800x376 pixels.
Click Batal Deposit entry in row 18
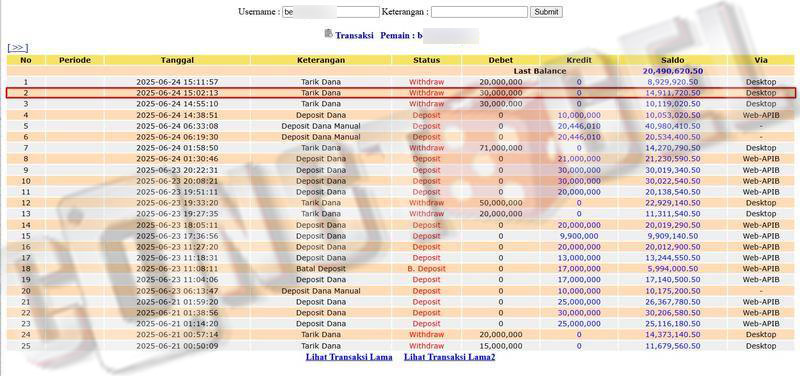tap(321, 269)
